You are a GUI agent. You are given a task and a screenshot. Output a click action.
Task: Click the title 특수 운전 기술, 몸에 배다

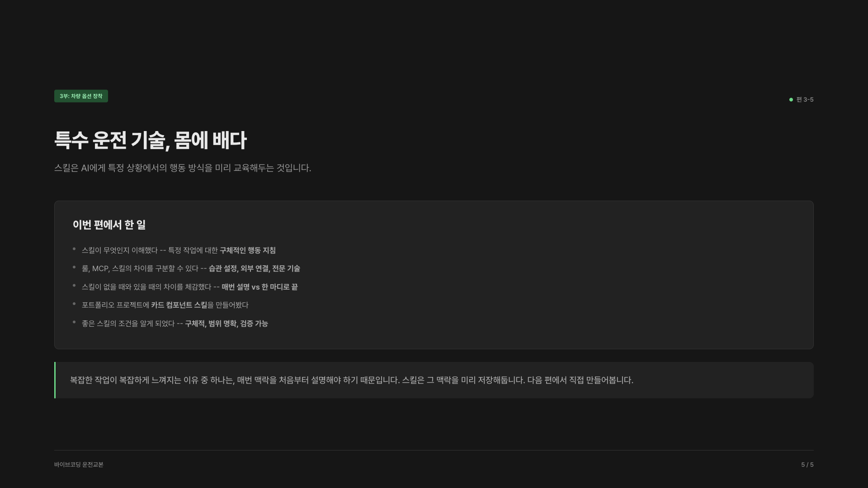click(x=150, y=140)
